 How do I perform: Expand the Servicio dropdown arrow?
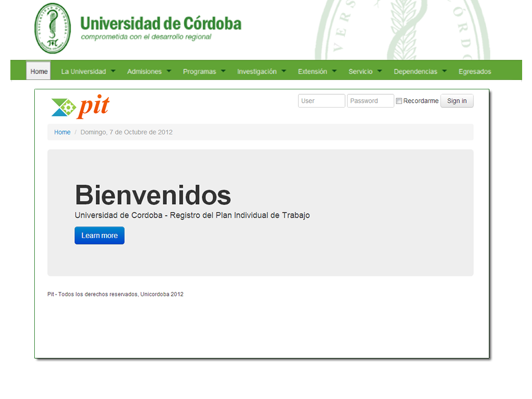pos(380,71)
